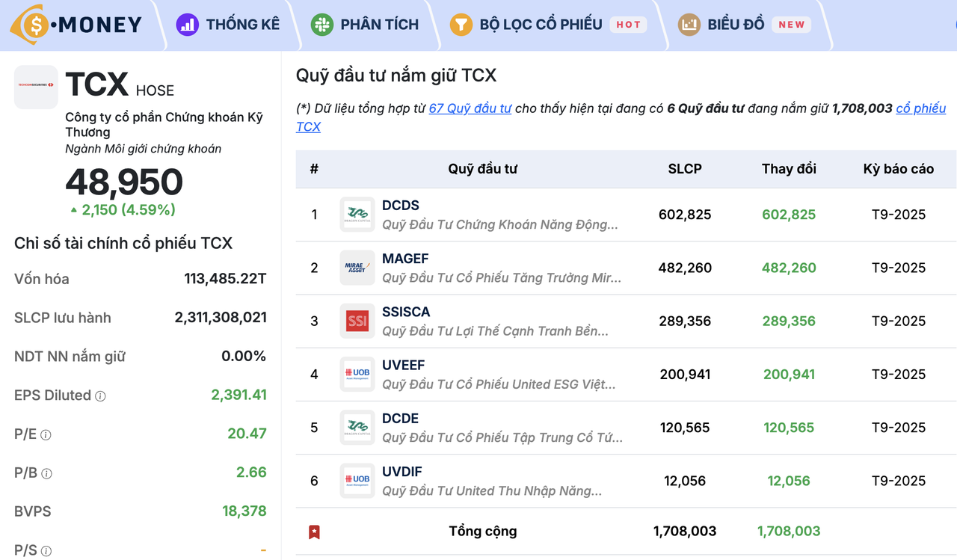Click the MAGEF change value 482,260
This screenshot has height=560, width=957.
[x=789, y=268]
